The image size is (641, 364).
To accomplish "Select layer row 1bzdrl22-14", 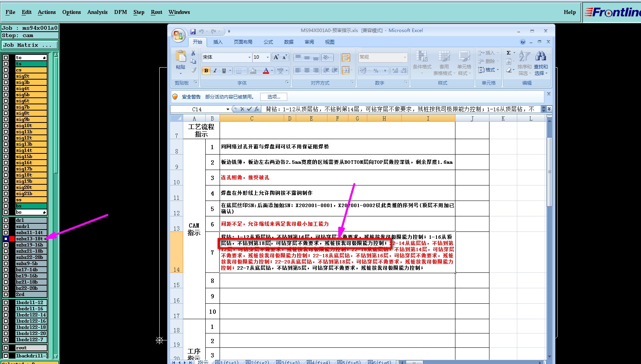I will 31,315.
